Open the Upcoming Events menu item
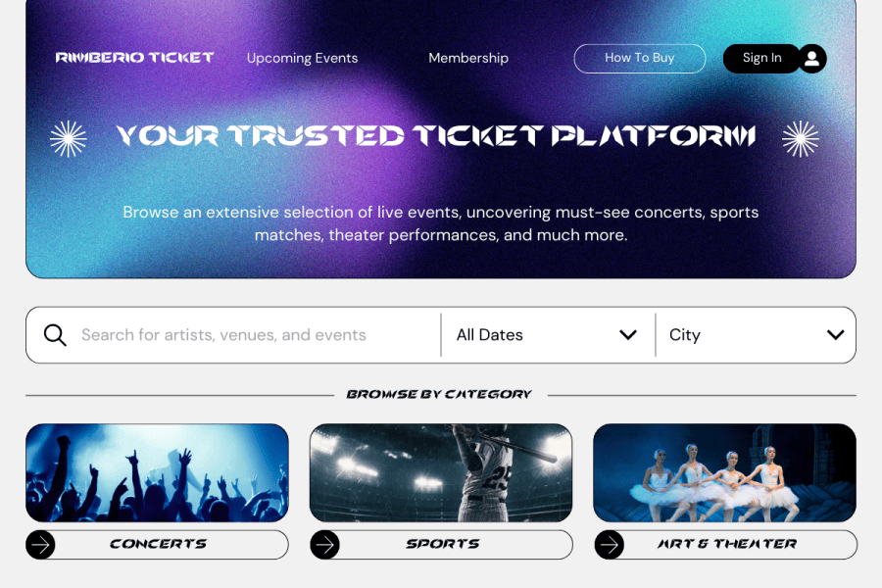 pyautogui.click(x=302, y=58)
